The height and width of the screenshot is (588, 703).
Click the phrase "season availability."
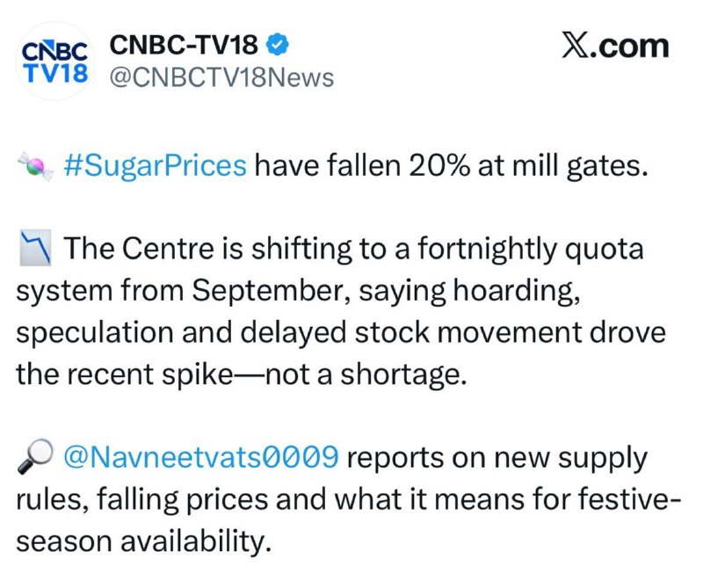pyautogui.click(x=144, y=541)
